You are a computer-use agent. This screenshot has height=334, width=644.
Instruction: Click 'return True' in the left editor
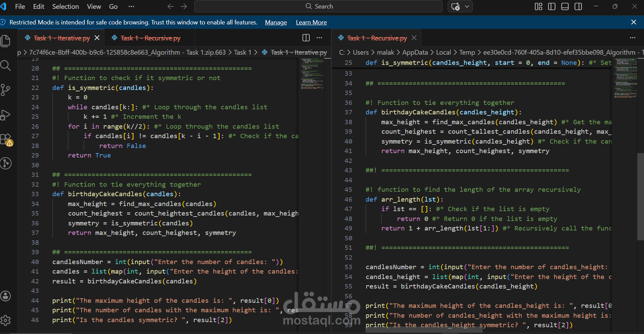click(89, 155)
